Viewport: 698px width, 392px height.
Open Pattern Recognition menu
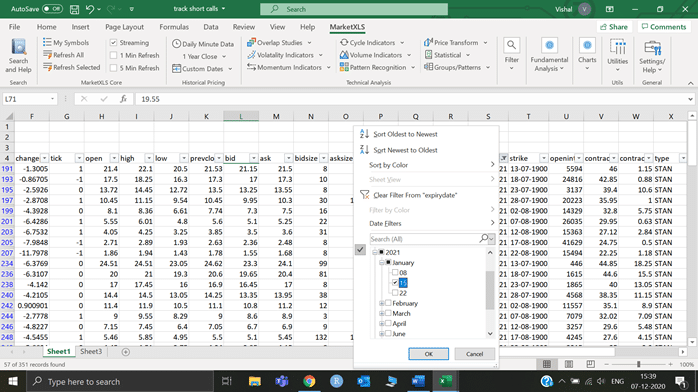click(x=377, y=67)
